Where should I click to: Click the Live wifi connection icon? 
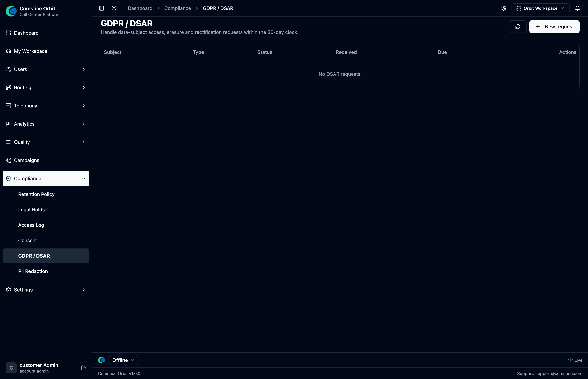[570, 360]
